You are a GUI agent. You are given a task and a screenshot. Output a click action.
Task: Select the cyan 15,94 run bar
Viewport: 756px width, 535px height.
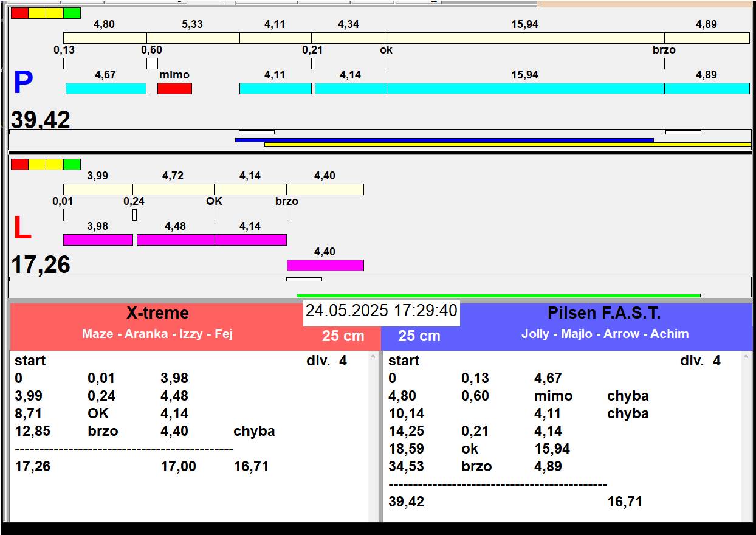point(525,89)
